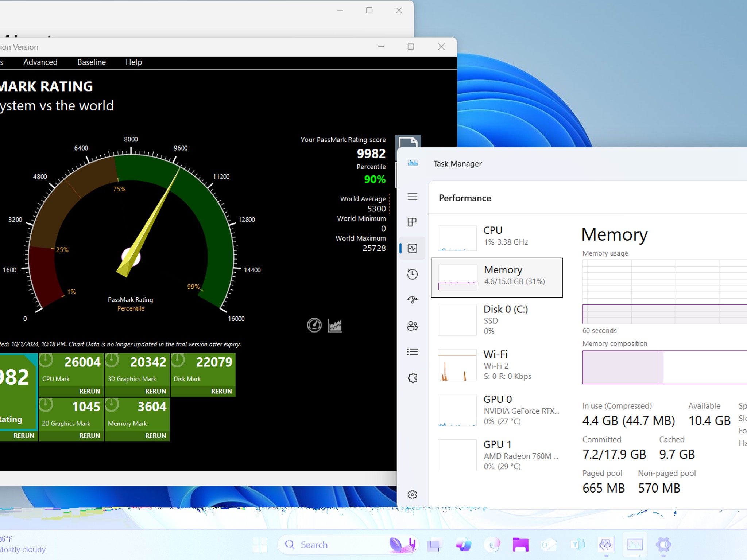Rerun the overall PassMark Rating
747x560 pixels.
(x=24, y=436)
